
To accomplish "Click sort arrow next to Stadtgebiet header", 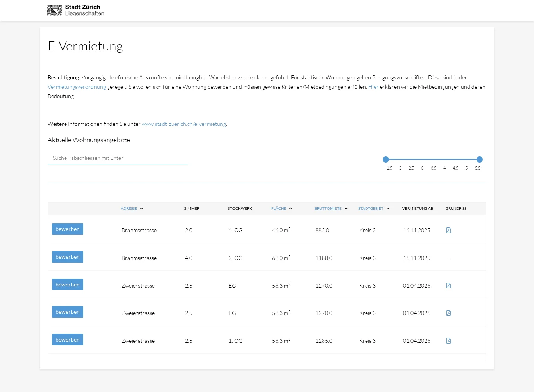I will (388, 209).
